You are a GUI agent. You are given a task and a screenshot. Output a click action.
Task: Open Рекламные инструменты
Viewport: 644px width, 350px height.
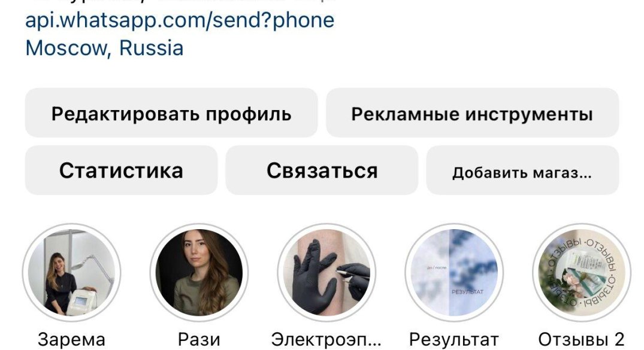point(472,113)
